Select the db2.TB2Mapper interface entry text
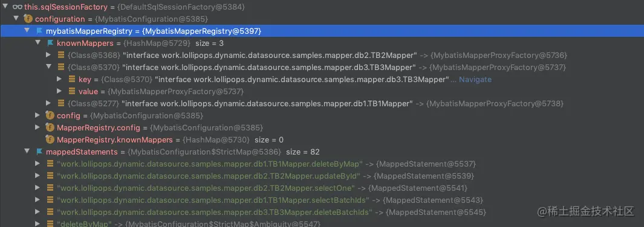Viewport: 644px width, 227px height. (x=270, y=55)
